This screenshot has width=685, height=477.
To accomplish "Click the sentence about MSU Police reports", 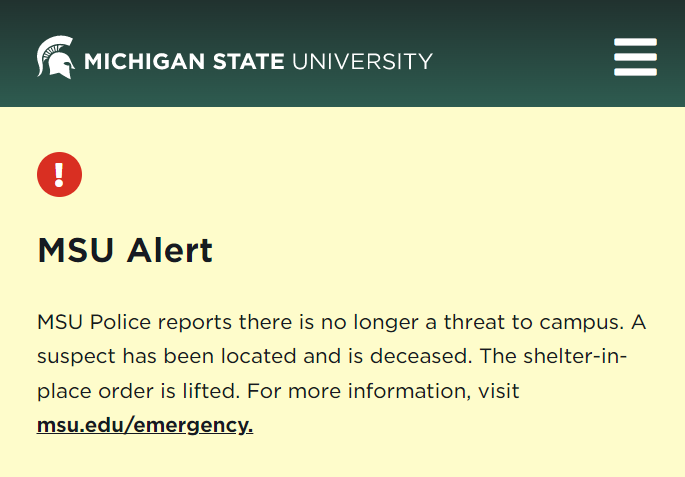I will [x=331, y=322].
